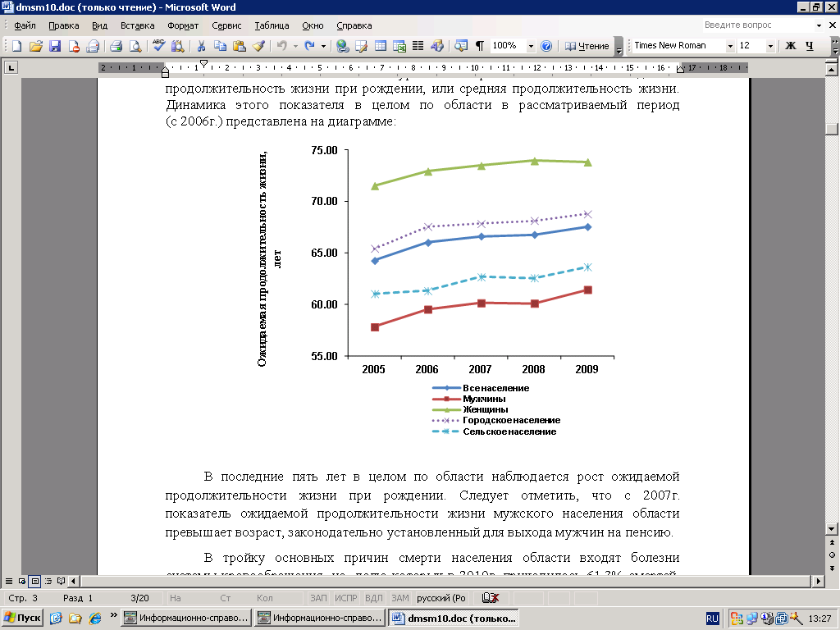Run the ABC spelling check
The width and height of the screenshot is (840, 630).
[158, 46]
